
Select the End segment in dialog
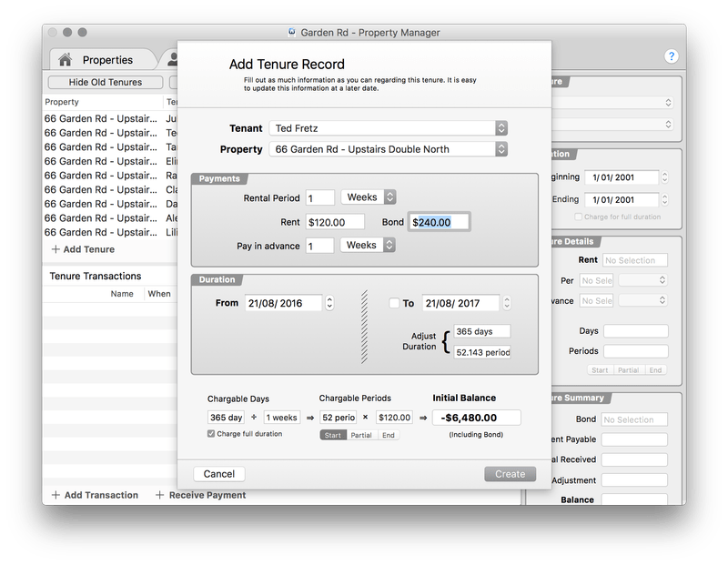point(389,435)
